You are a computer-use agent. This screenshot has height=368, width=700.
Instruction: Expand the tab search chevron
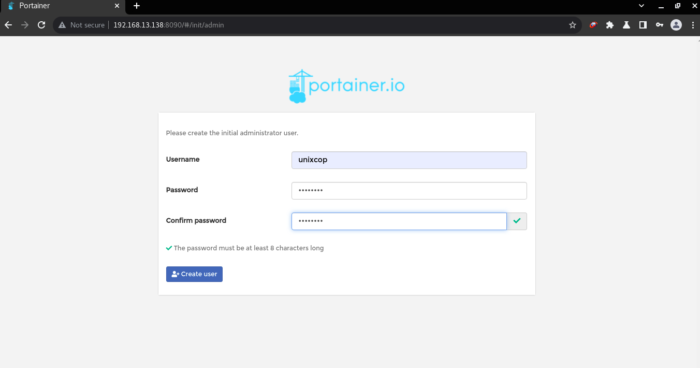641,6
